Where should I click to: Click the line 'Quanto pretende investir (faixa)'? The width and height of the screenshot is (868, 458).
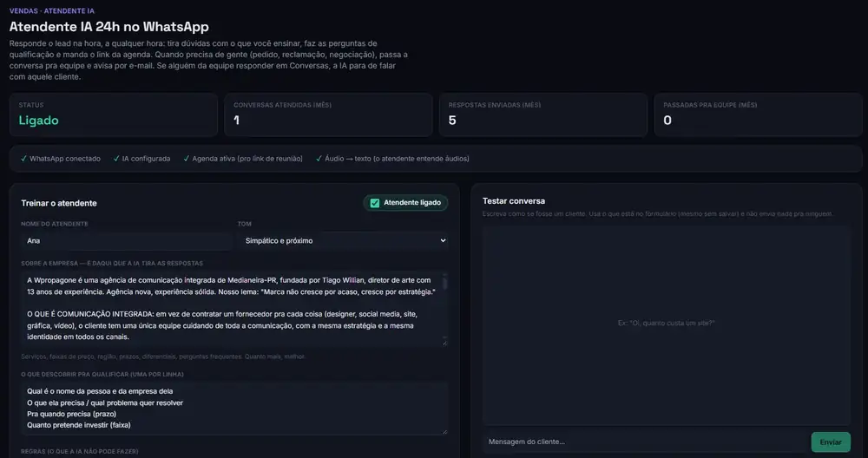[79, 425]
